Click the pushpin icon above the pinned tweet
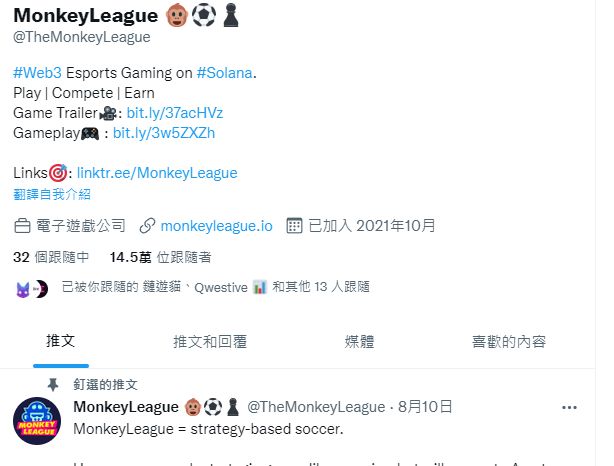The width and height of the screenshot is (614, 466). (53, 385)
